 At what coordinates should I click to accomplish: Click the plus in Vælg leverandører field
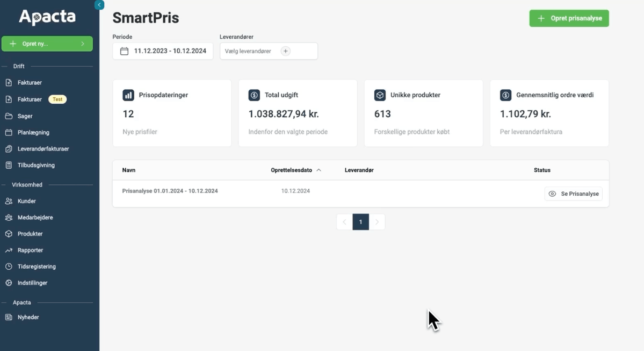pos(286,51)
